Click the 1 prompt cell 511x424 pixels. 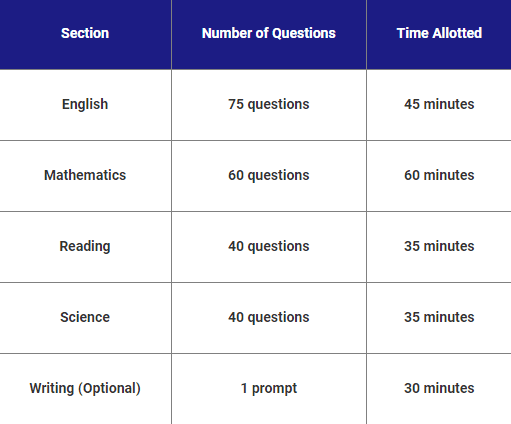(x=269, y=388)
